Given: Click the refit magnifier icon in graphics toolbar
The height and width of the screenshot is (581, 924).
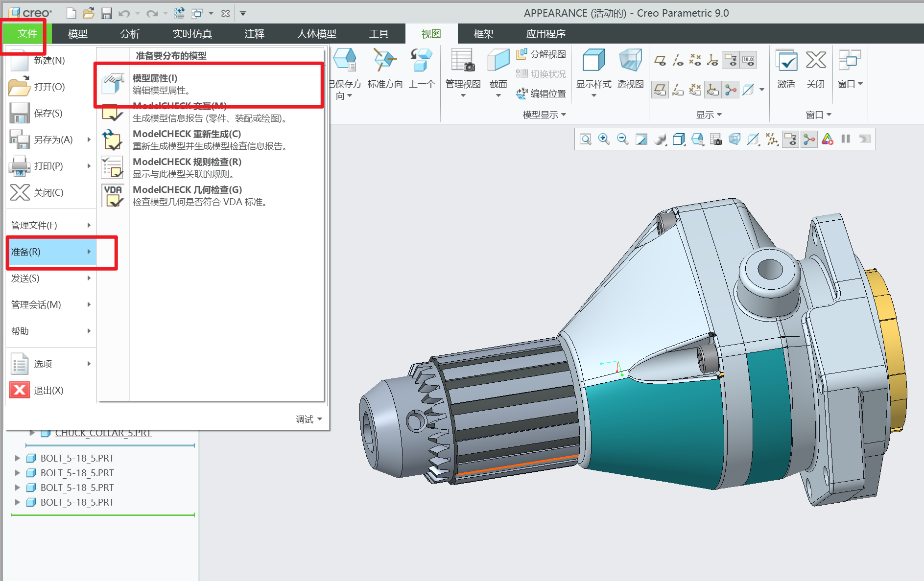Looking at the screenshot, I should click(586, 139).
